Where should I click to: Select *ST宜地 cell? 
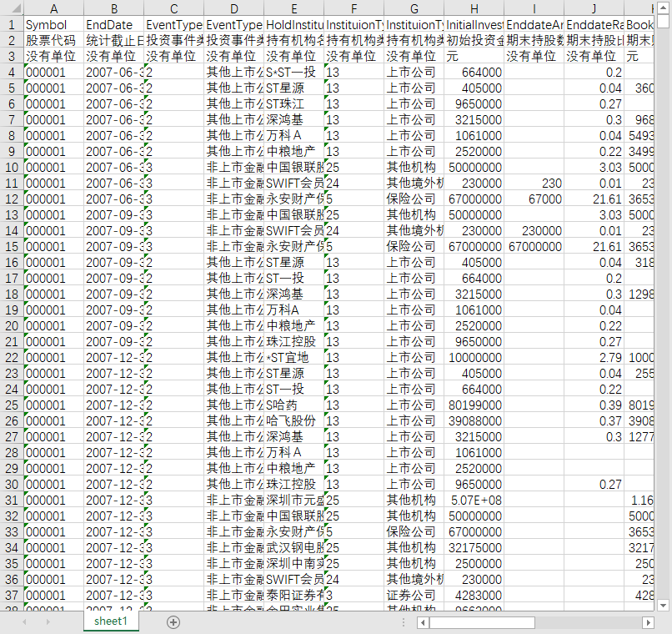293,358
